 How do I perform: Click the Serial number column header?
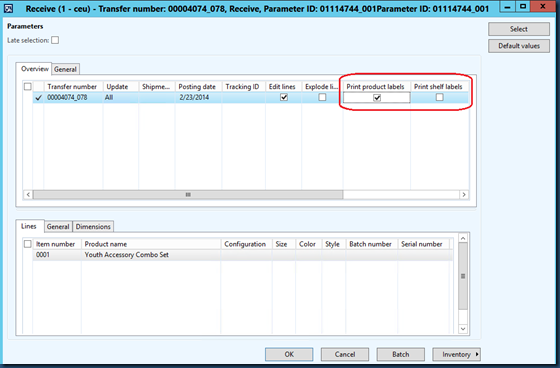(424, 244)
